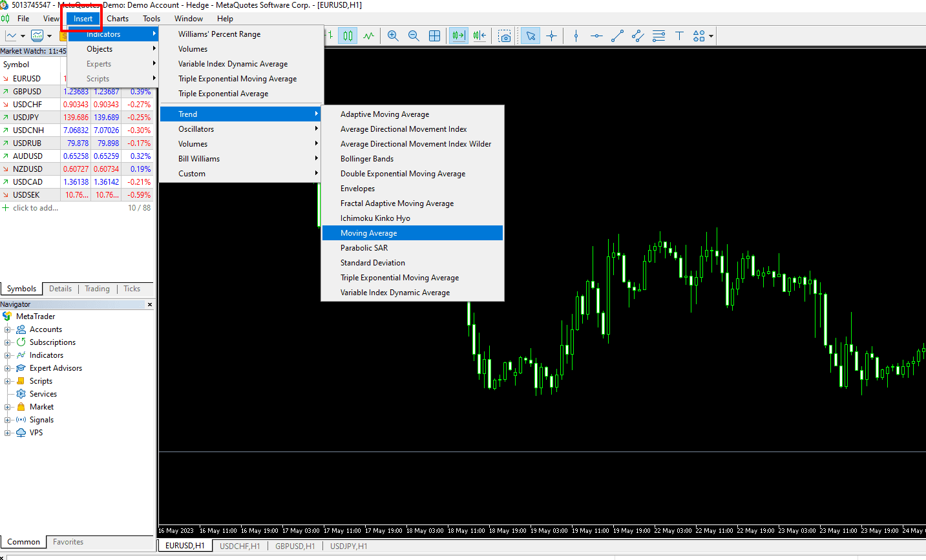The width and height of the screenshot is (926, 560).
Task: Expand Expert Advisors in Navigator
Action: (x=8, y=368)
